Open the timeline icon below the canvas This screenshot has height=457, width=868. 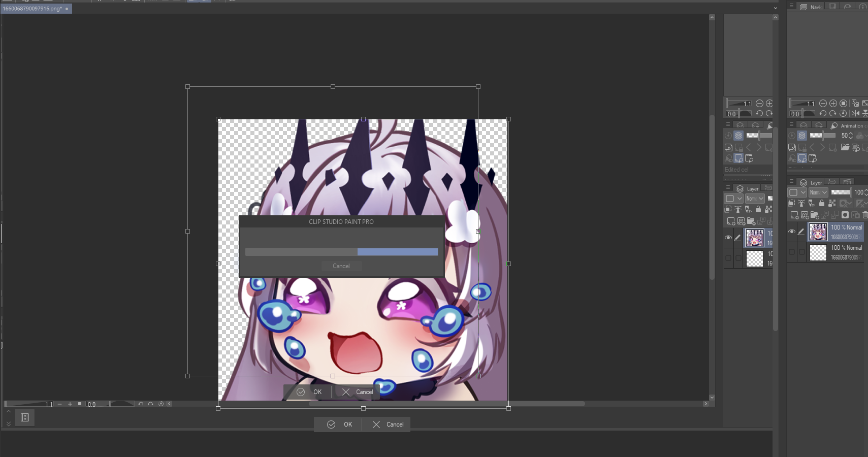pyautogui.click(x=25, y=417)
